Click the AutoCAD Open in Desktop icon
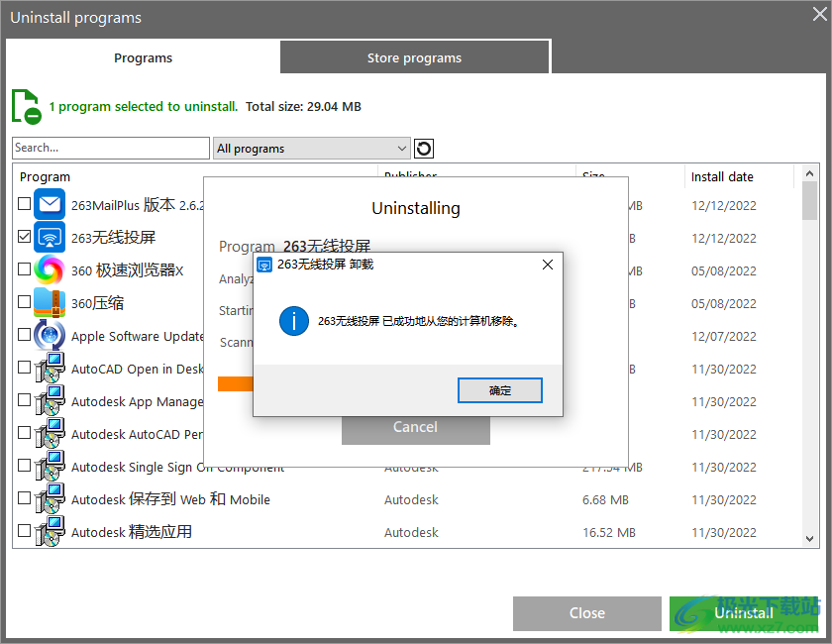This screenshot has height=644, width=832. coord(50,368)
